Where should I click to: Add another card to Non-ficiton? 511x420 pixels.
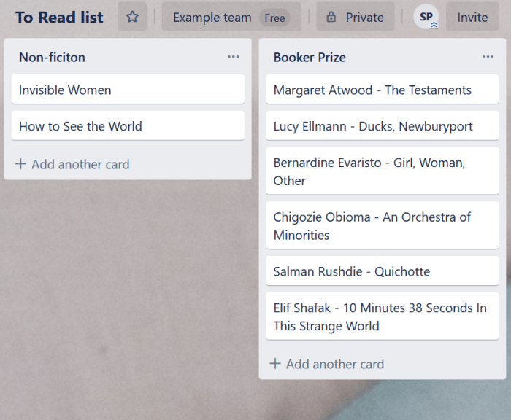(x=72, y=164)
